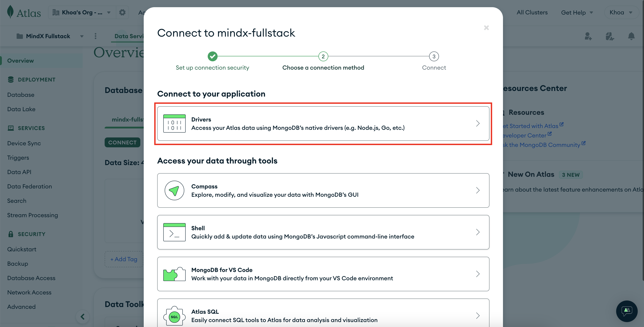Select Database Access in the sidebar

tap(31, 278)
